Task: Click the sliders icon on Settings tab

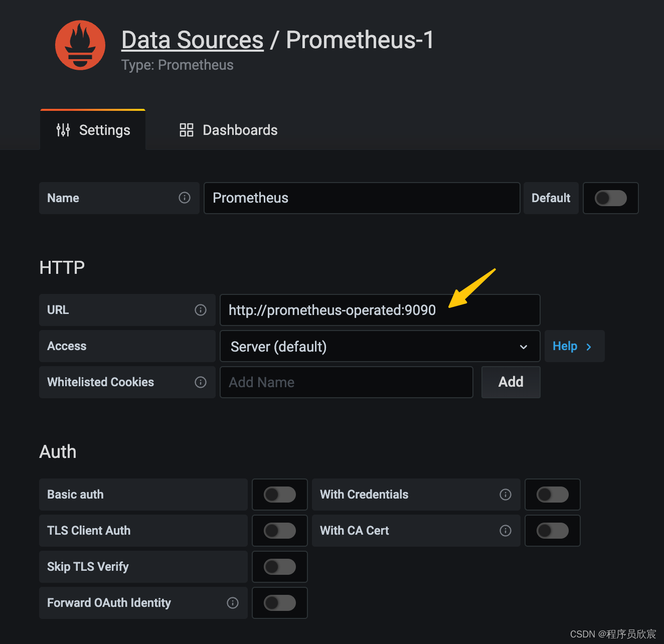Action: coord(63,130)
